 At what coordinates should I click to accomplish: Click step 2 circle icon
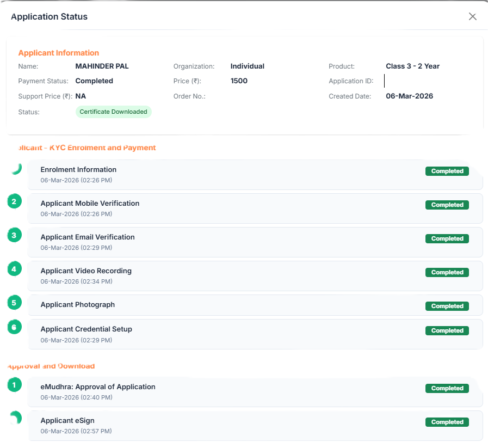15,202
